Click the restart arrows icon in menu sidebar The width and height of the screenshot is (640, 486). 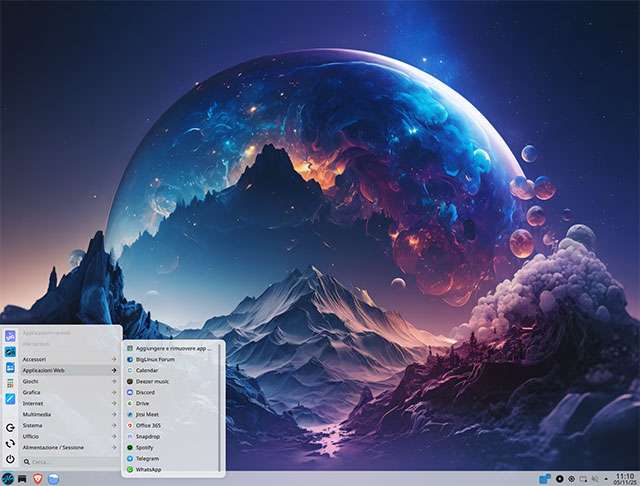[10, 443]
